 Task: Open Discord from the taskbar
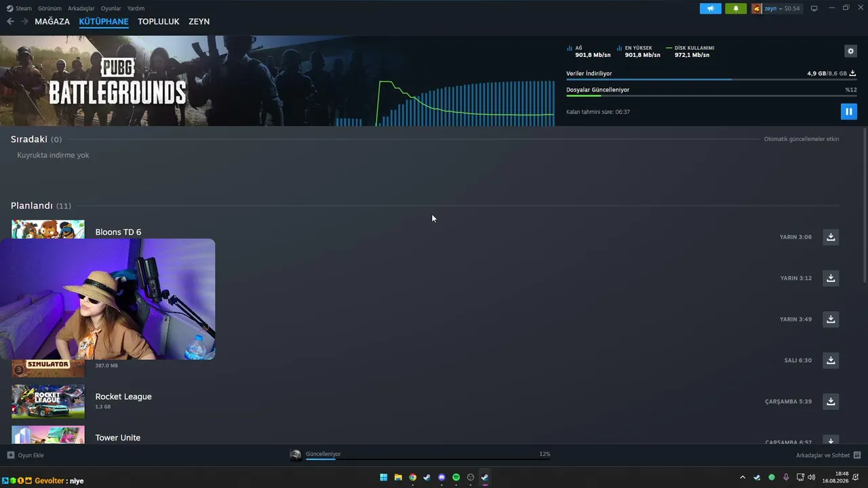click(x=441, y=477)
